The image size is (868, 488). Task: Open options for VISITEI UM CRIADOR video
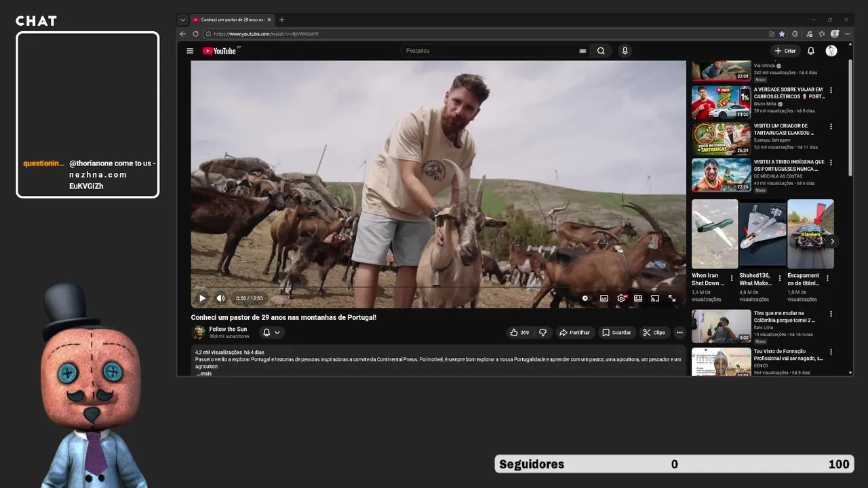831,126
